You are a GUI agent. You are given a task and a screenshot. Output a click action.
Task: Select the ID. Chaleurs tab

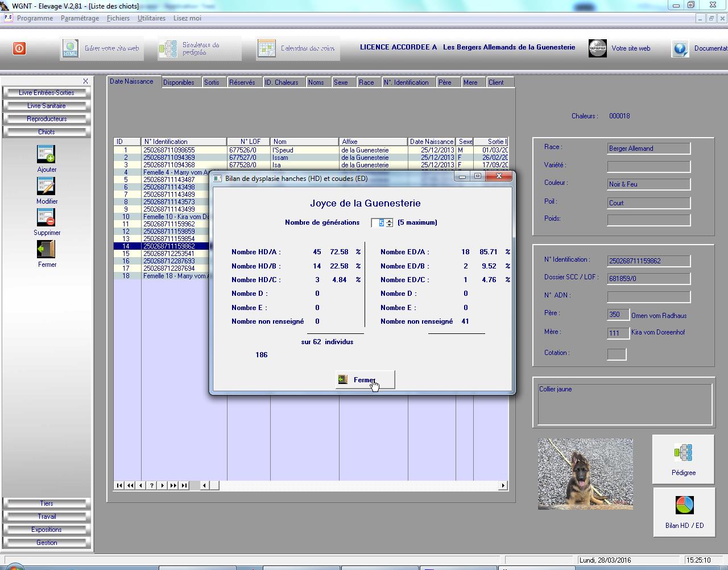[x=282, y=82]
